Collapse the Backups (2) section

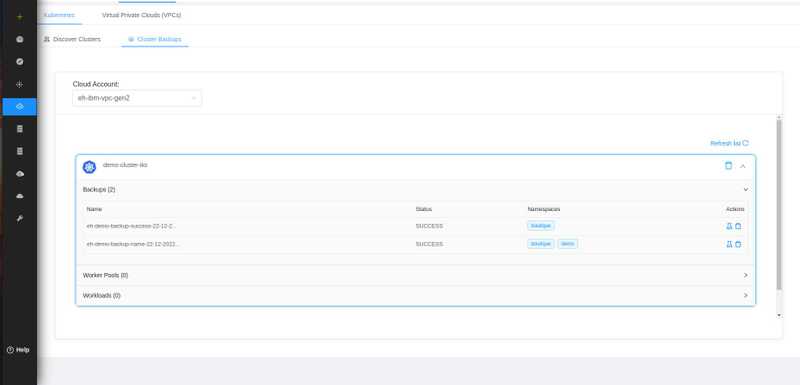click(x=745, y=190)
